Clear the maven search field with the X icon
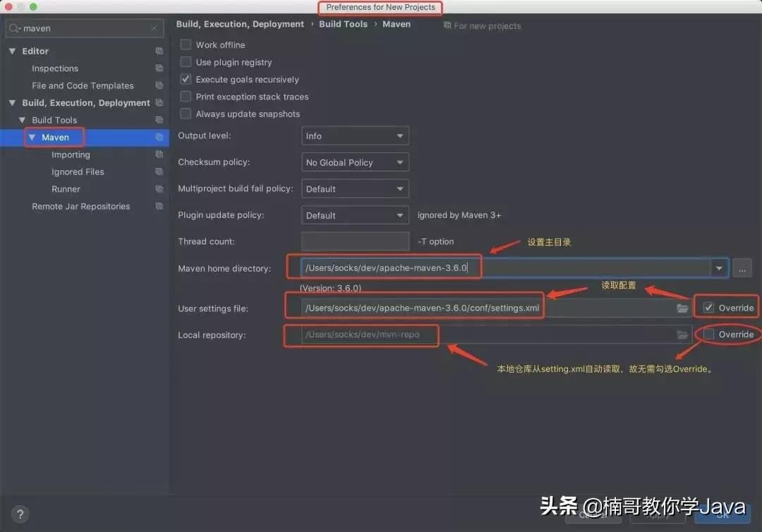762x532 pixels. [x=154, y=28]
